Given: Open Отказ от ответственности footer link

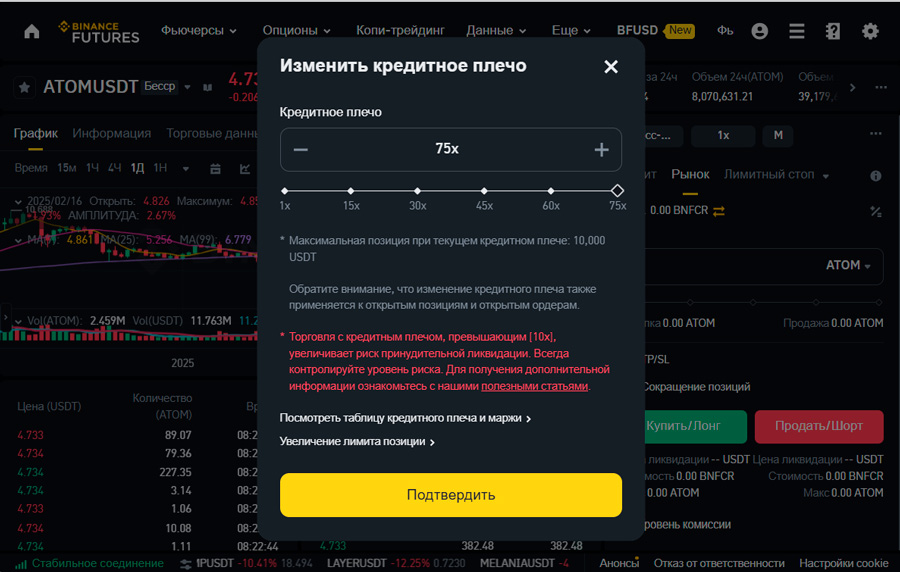Looking at the screenshot, I should (719, 563).
